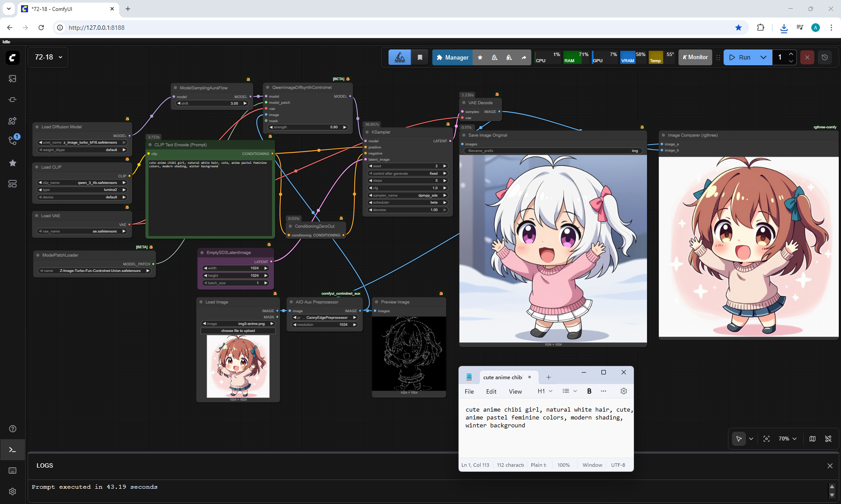
Task: Open the assets panel in sidebar
Action: (12, 78)
